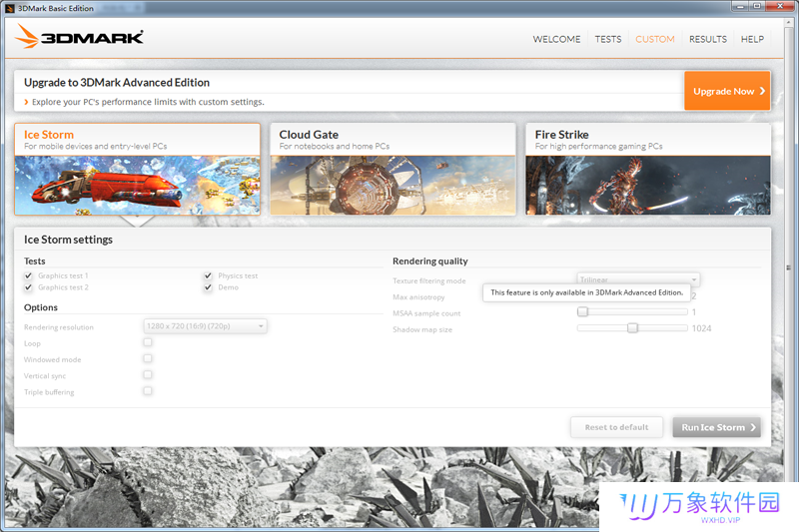The height and width of the screenshot is (532, 799).
Task: Click the 3DMark title bar app icon
Action: [x=10, y=8]
